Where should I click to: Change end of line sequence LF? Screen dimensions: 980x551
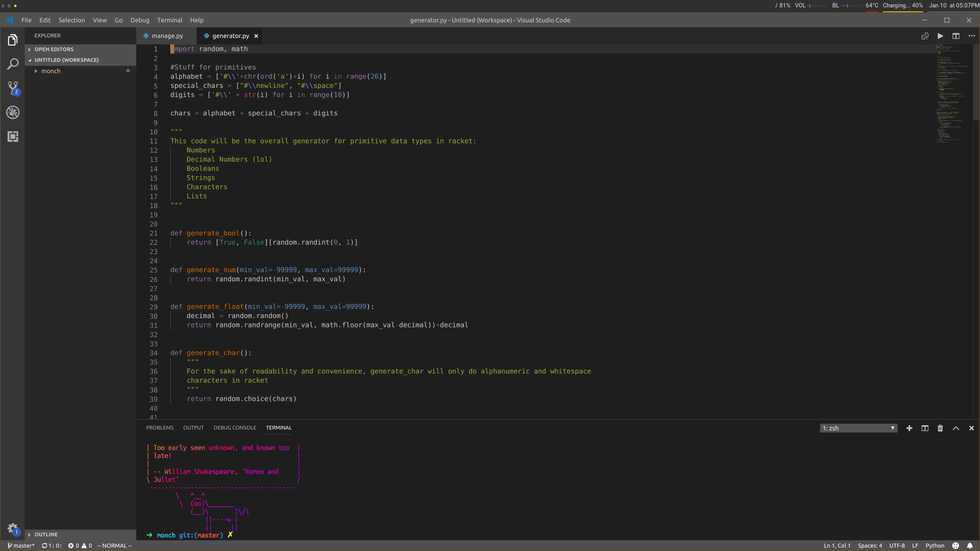coord(915,546)
